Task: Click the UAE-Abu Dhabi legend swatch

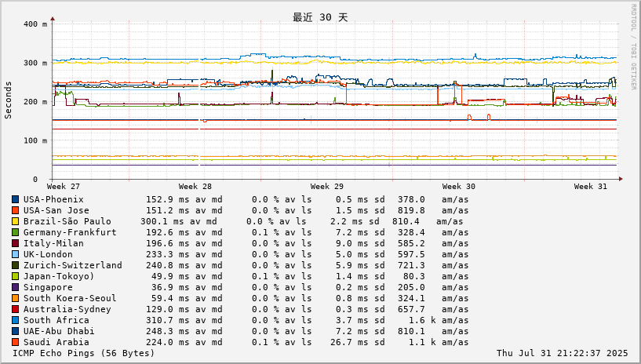Action: pyautogui.click(x=15, y=331)
